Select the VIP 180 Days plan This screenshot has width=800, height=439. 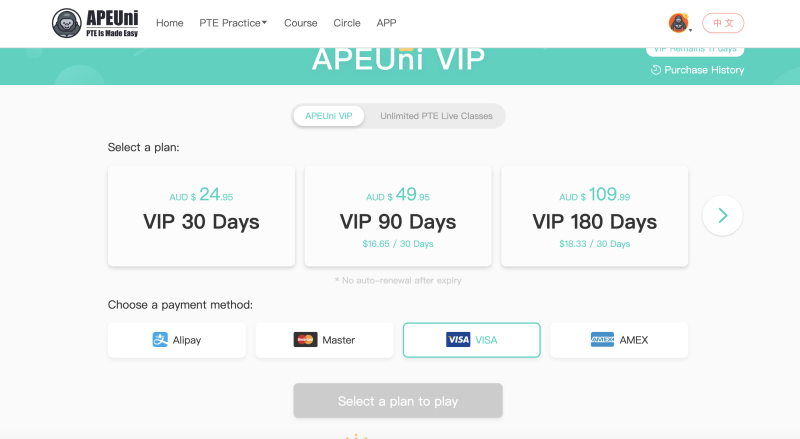pyautogui.click(x=594, y=216)
